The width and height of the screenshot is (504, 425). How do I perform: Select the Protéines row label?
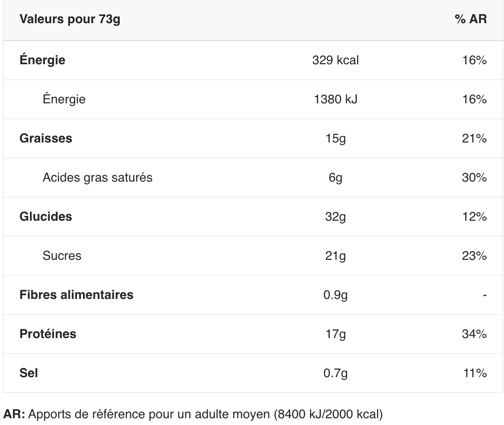coord(48,334)
